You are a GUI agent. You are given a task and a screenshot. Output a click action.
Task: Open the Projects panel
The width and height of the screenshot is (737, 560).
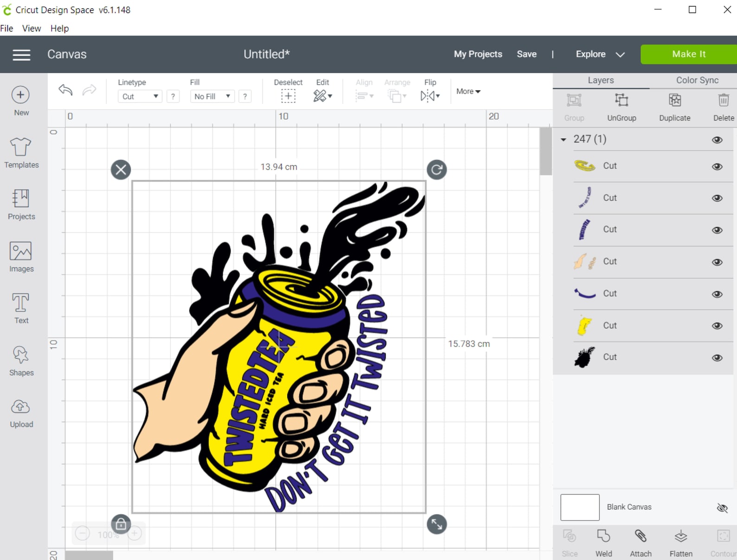21,205
